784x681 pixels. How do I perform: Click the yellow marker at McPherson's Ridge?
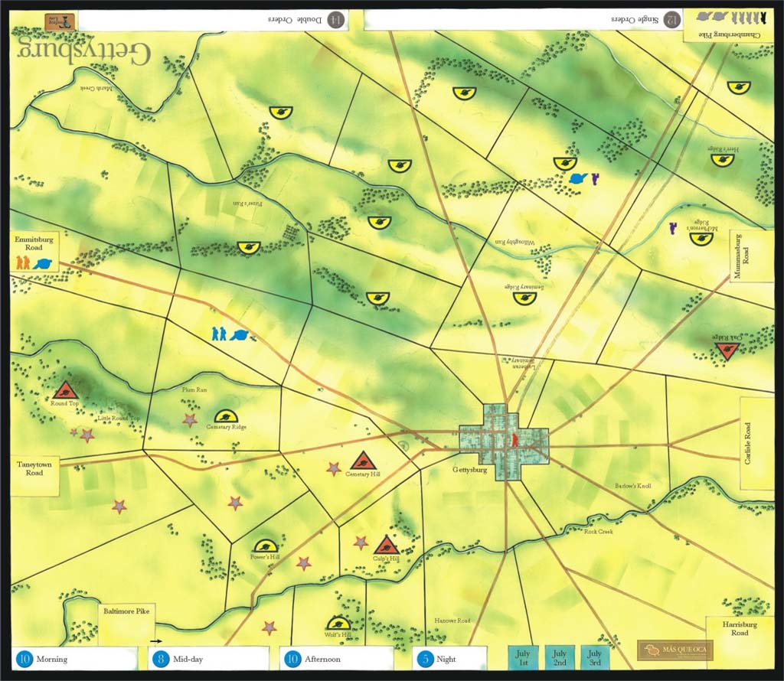coord(701,239)
